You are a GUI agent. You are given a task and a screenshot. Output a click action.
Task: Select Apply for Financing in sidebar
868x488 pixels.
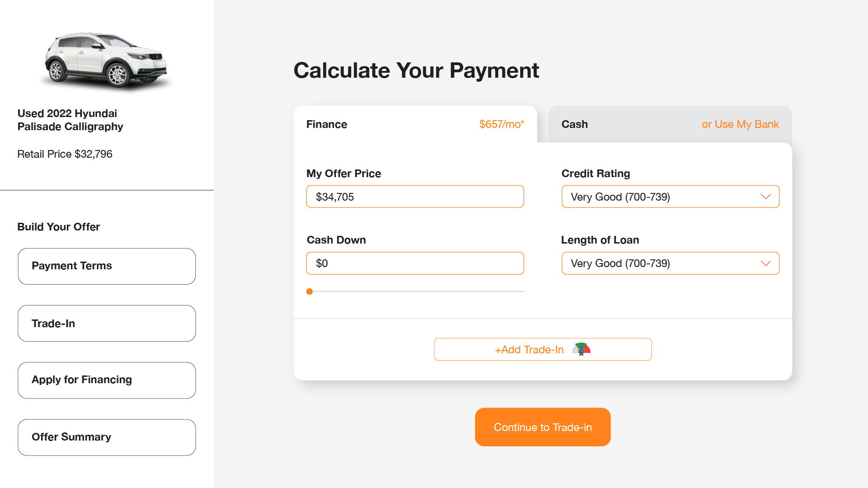(x=107, y=380)
